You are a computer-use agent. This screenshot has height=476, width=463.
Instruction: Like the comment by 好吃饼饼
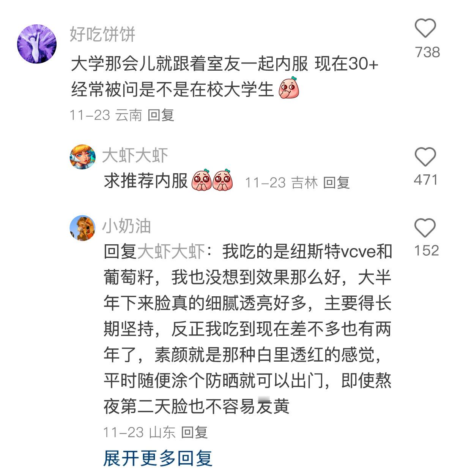[425, 28]
